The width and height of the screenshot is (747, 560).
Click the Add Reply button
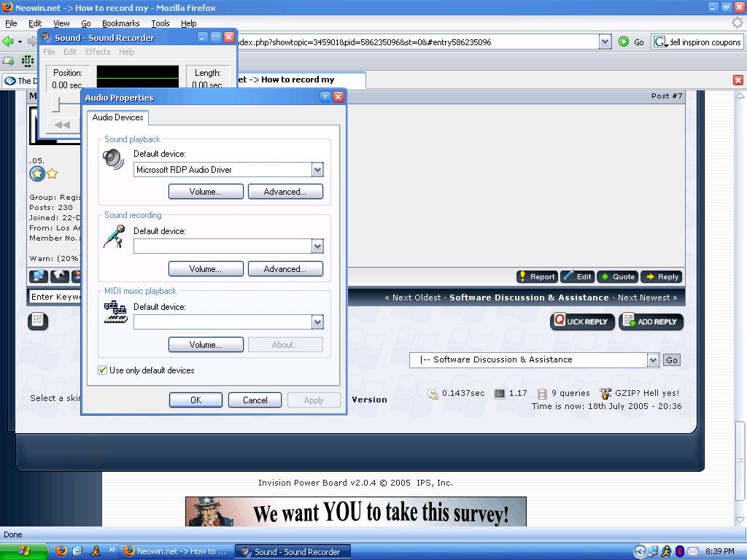tap(651, 322)
